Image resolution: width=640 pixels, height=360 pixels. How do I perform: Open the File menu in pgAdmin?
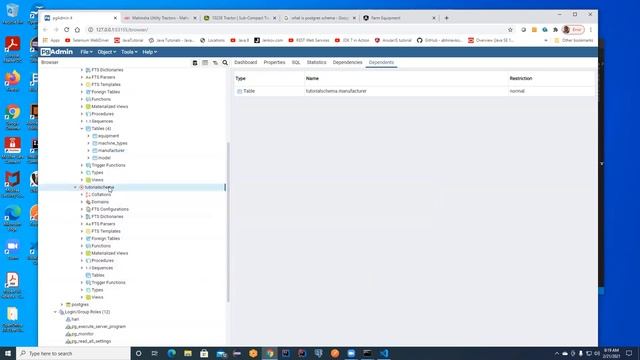coord(86,52)
